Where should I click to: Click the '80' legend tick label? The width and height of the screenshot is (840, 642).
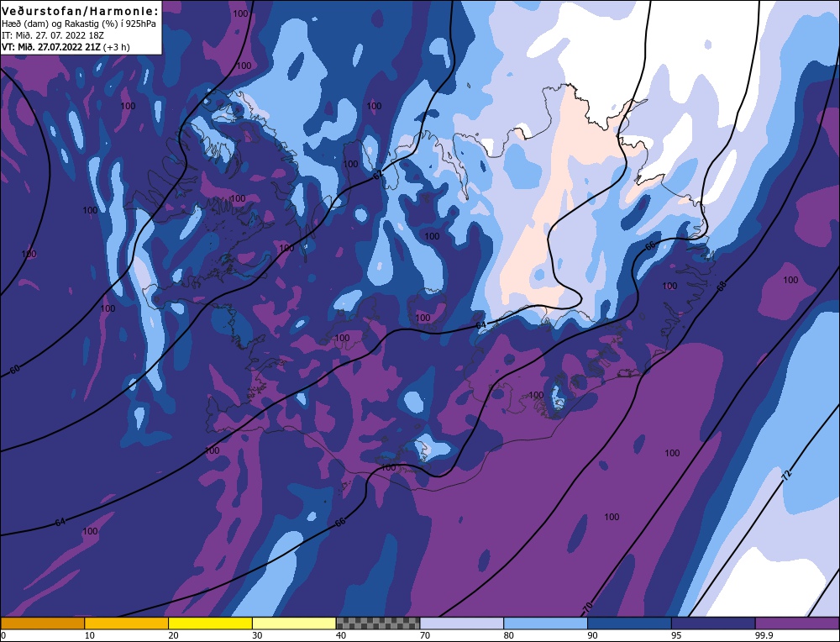[509, 635]
